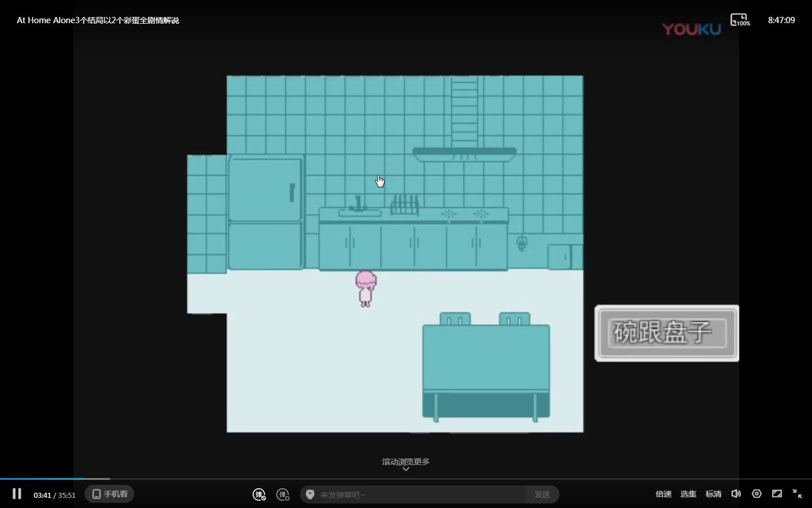Screen dimensions: 812x508
Task: Click the 碗跟盘子 label box in the game
Action: [667, 333]
